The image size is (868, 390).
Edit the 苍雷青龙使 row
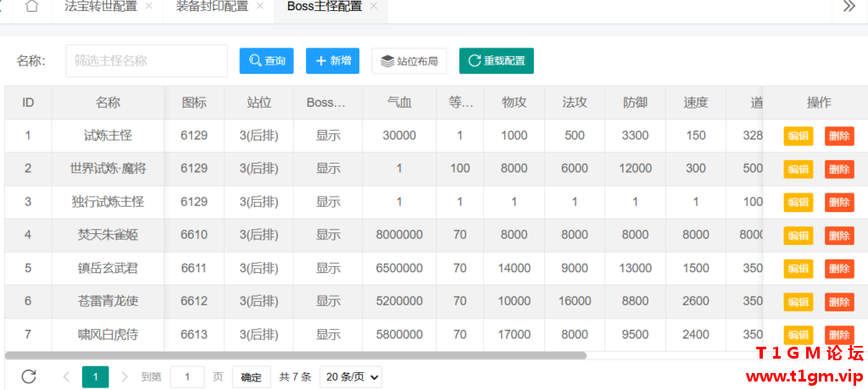tap(798, 302)
